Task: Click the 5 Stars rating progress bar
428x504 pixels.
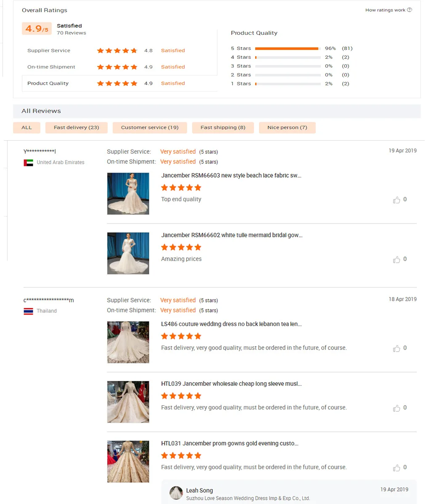Action: (x=288, y=49)
